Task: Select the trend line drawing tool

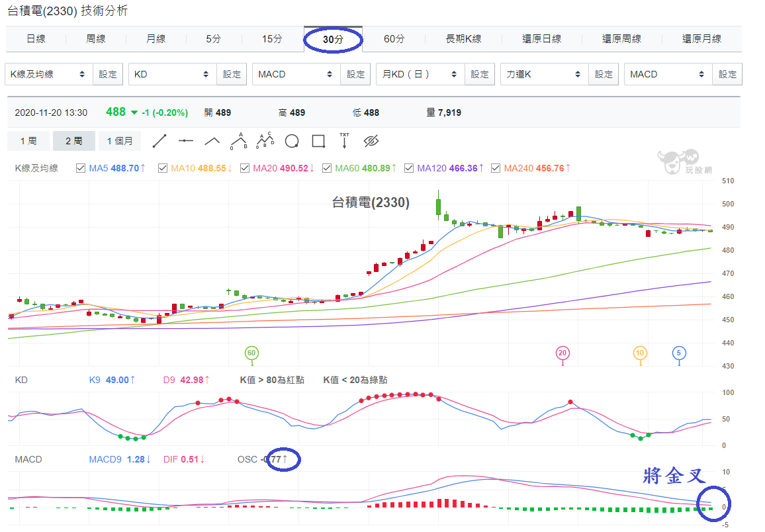Action: coord(159,142)
